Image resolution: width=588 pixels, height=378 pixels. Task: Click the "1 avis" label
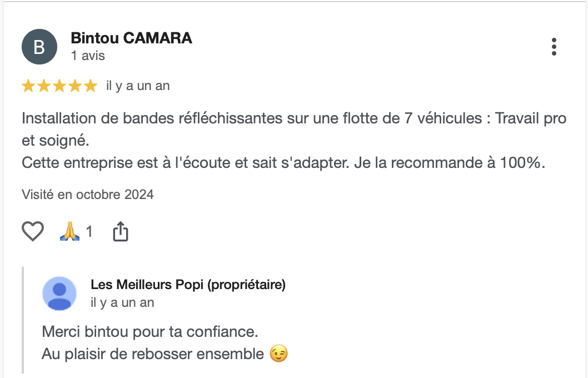88,56
